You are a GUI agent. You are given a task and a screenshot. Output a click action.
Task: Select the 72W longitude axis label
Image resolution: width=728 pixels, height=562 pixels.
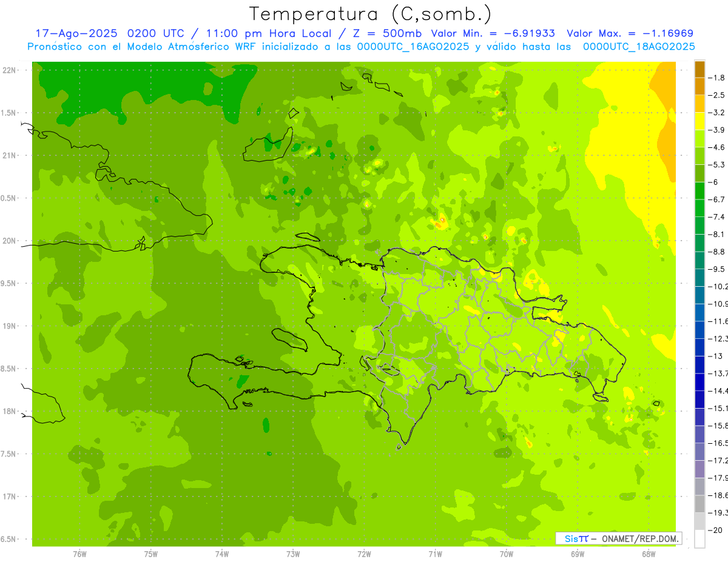(x=364, y=554)
